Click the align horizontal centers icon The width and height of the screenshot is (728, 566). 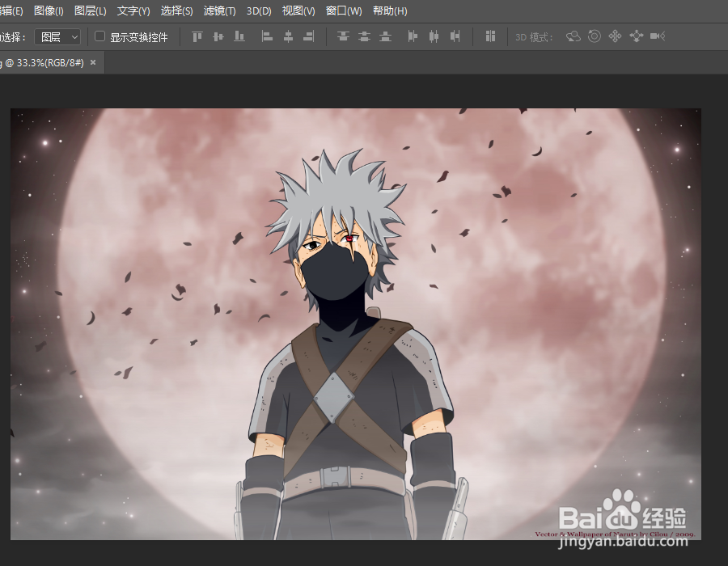[288, 36]
